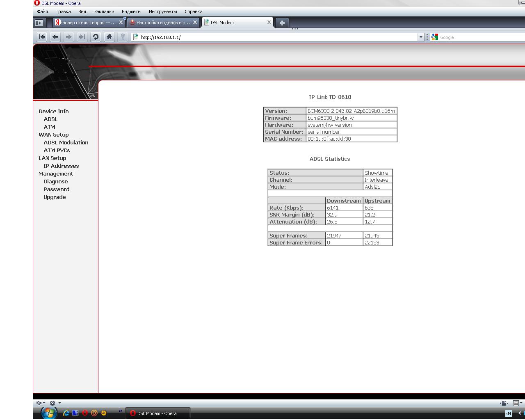Open the ATM PVCs settings link
The width and height of the screenshot is (525, 420).
[57, 150]
